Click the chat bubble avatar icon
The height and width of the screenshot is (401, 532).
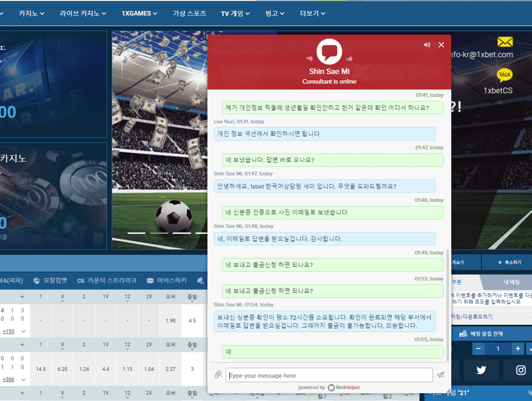click(329, 52)
